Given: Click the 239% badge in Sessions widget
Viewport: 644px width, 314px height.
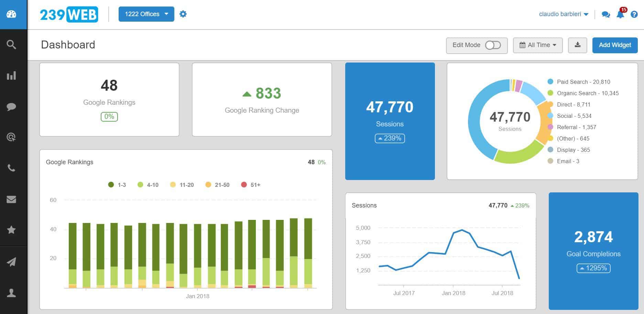Looking at the screenshot, I should [390, 138].
